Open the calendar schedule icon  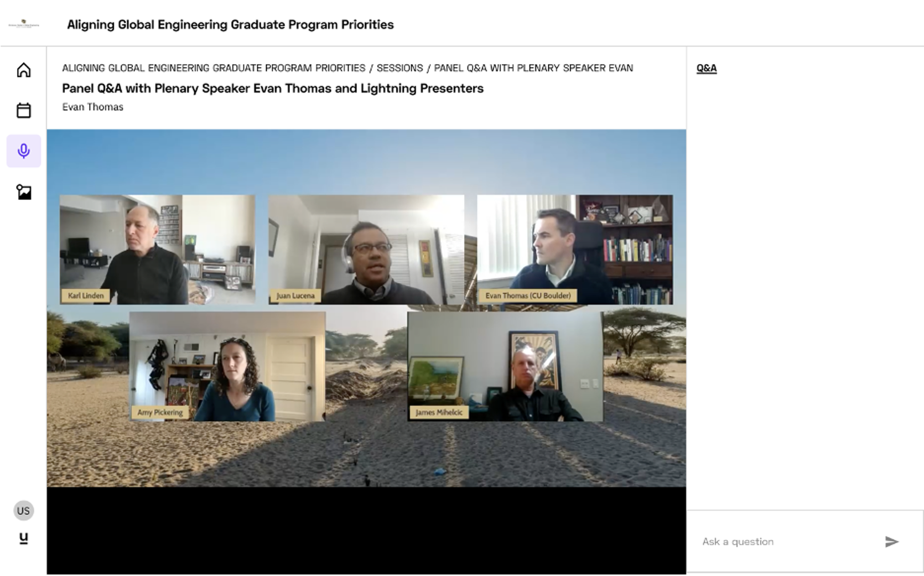(24, 110)
